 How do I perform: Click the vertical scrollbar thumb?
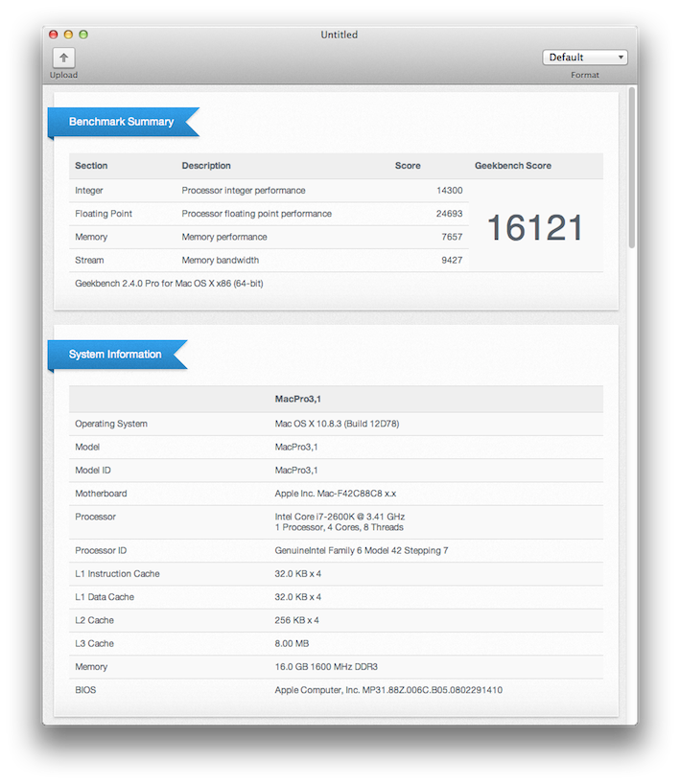coord(632,168)
